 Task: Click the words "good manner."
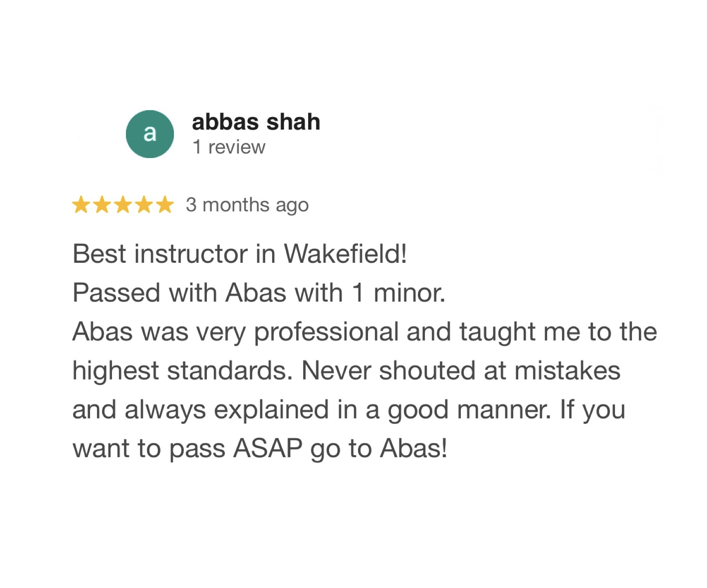(469, 410)
